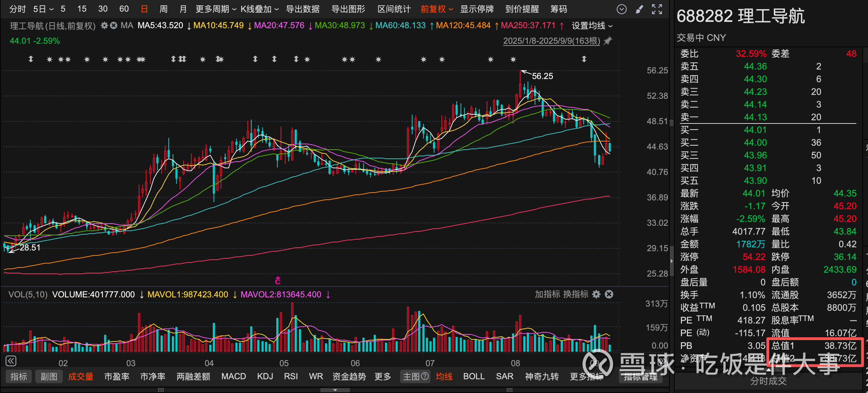
Task: Click the small arrow handle on chart's right edge
Action: tap(671, 261)
